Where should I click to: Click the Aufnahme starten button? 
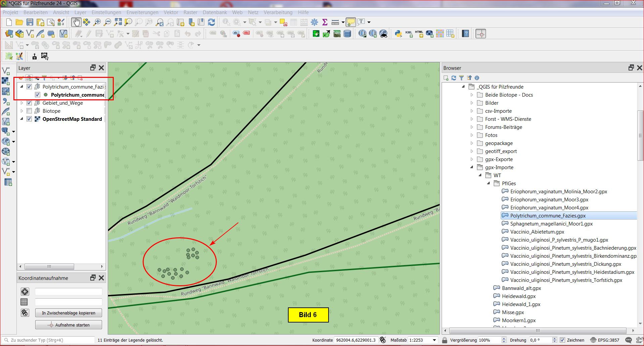[x=68, y=325]
